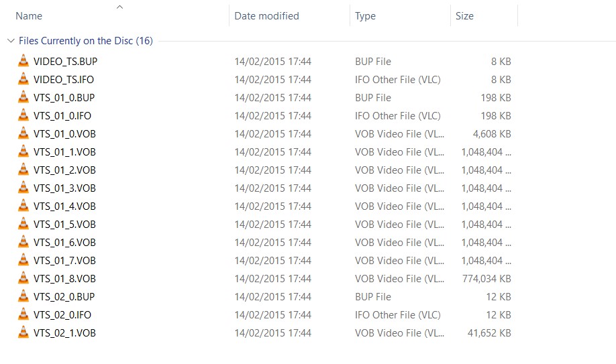616x364 pixels.
Task: Select the VTS_01_0.BUP file name
Action: (x=64, y=97)
